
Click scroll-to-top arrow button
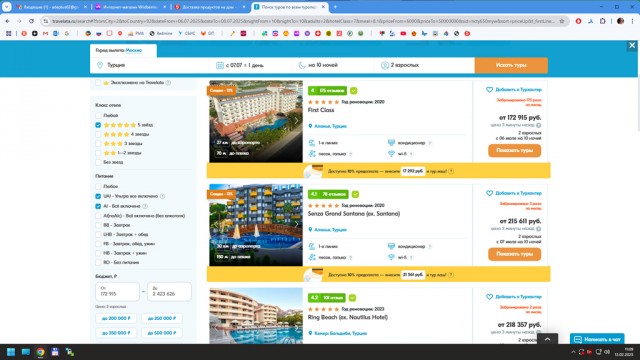pyautogui.click(x=547, y=339)
